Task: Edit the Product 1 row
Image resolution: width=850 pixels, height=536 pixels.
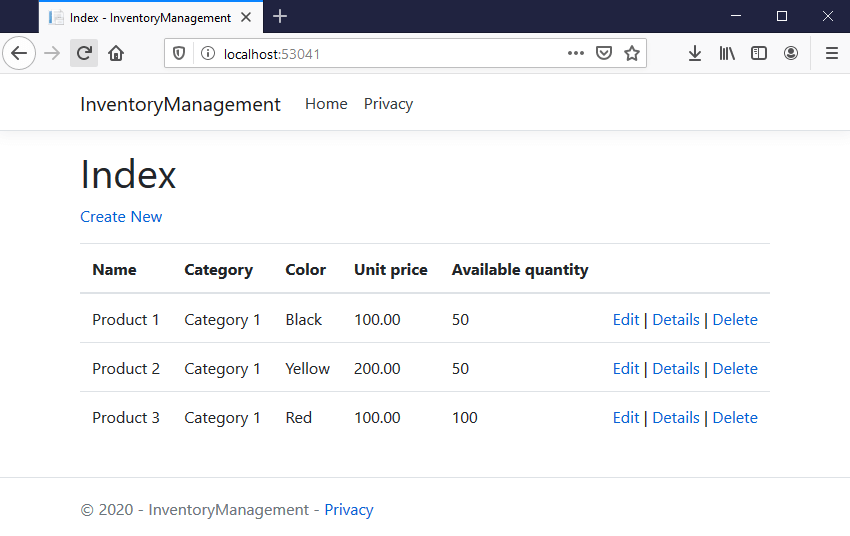Action: 626,320
